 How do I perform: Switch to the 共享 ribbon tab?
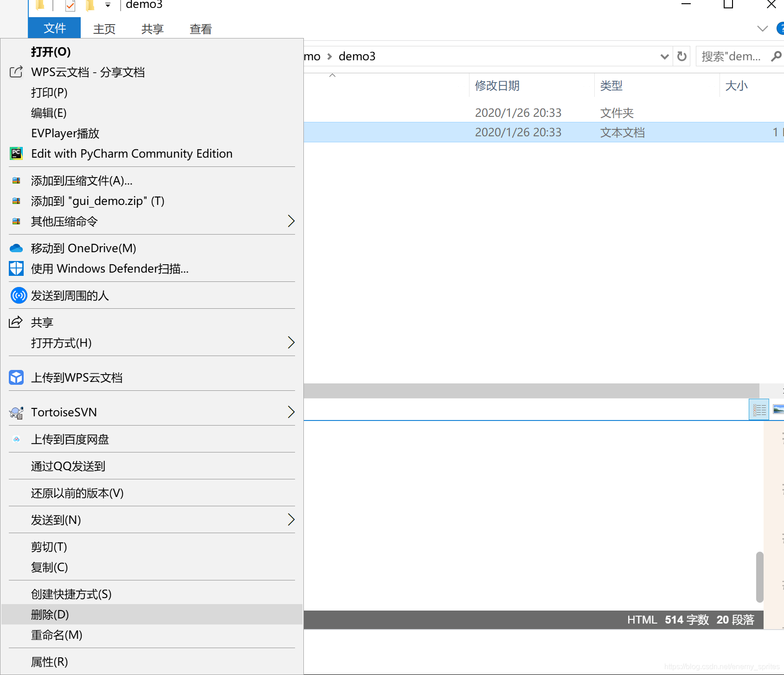(x=152, y=29)
